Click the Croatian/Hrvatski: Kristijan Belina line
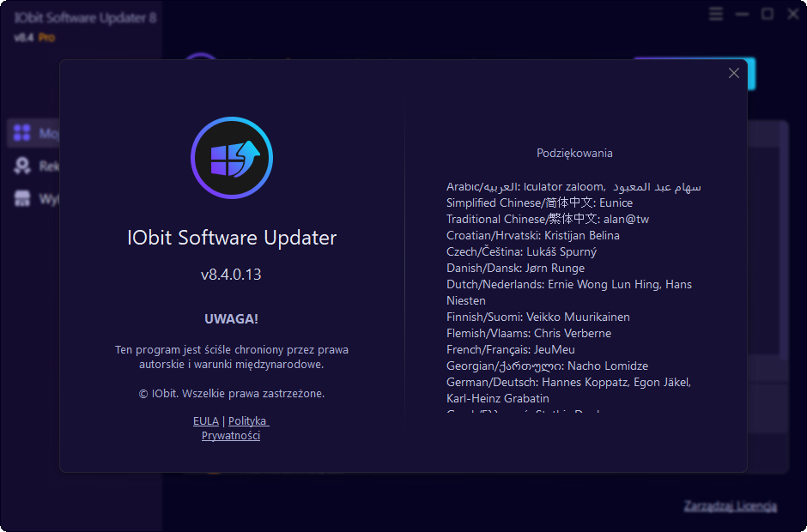Image resolution: width=807 pixels, height=532 pixels. point(532,236)
